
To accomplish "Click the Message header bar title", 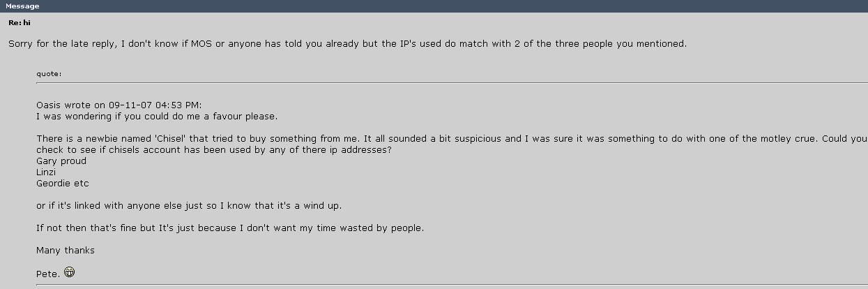I will (x=22, y=6).
